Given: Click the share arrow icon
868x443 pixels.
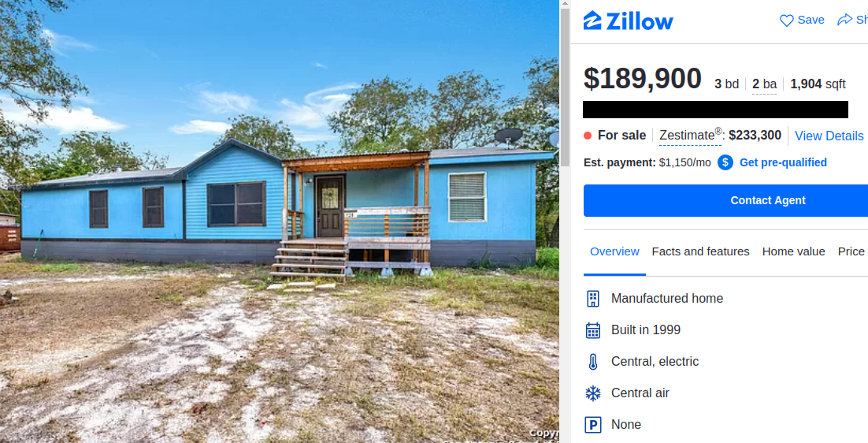Looking at the screenshot, I should [x=844, y=20].
